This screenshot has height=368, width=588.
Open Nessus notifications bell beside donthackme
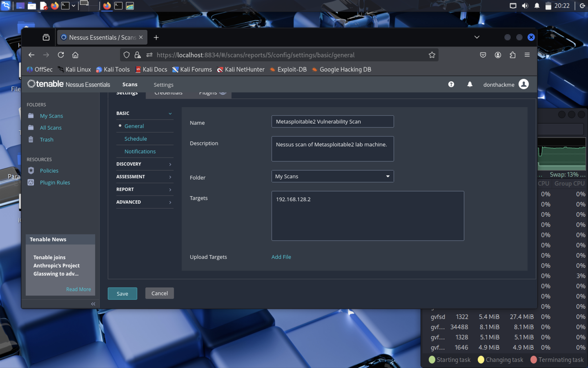(x=470, y=84)
